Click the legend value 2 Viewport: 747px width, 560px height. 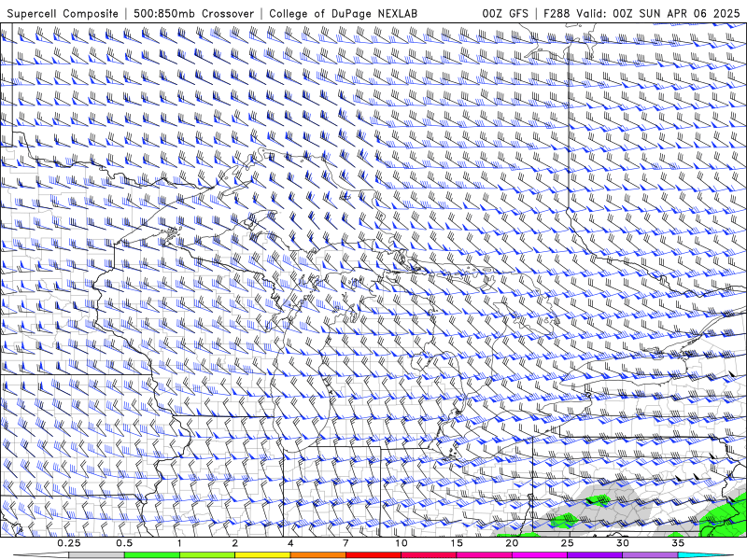click(x=235, y=543)
